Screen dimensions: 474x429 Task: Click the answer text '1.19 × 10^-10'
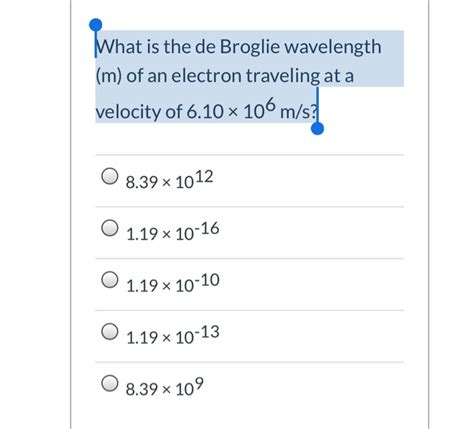coord(173,283)
